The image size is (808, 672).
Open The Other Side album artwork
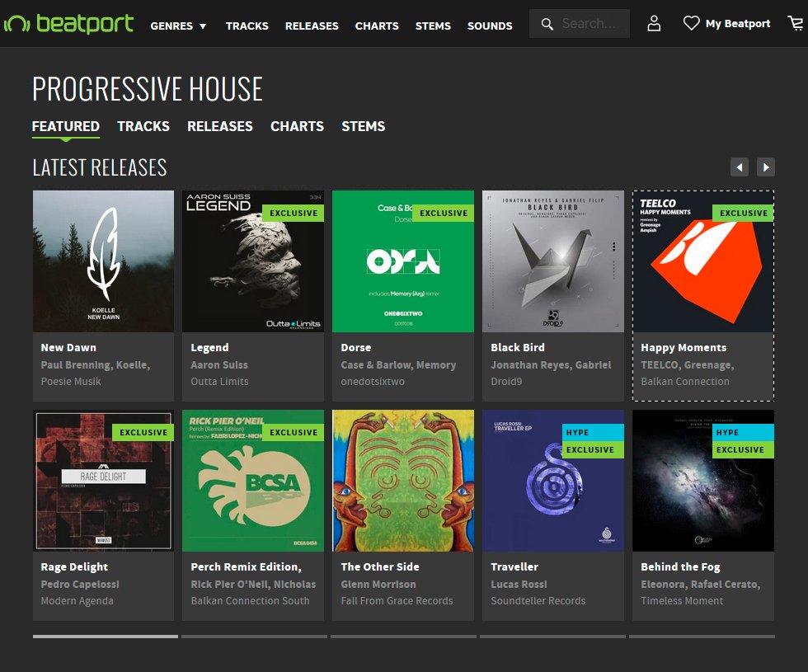tap(403, 481)
